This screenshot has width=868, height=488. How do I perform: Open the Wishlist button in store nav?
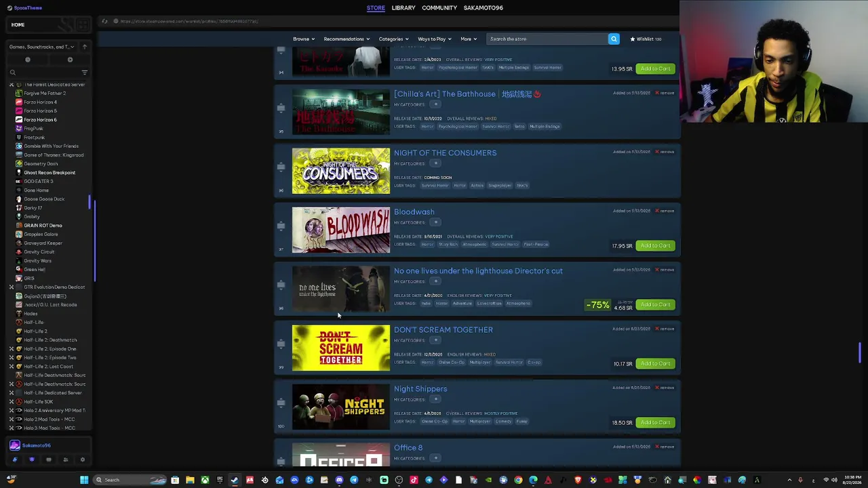pyautogui.click(x=646, y=39)
